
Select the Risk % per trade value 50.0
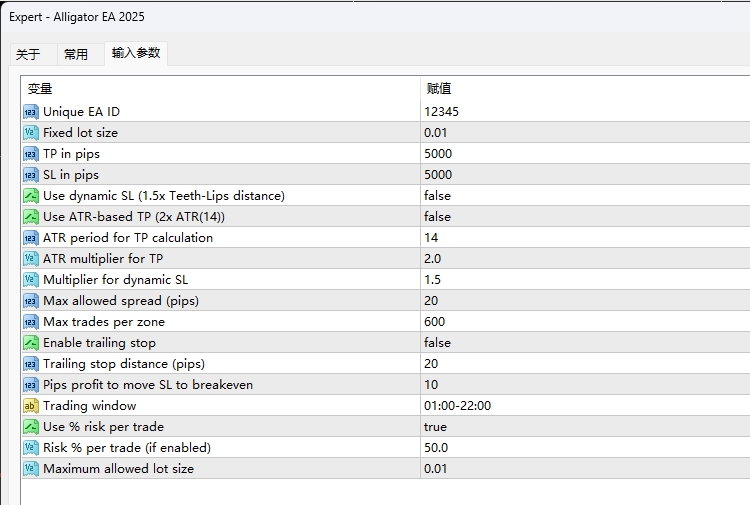(436, 448)
